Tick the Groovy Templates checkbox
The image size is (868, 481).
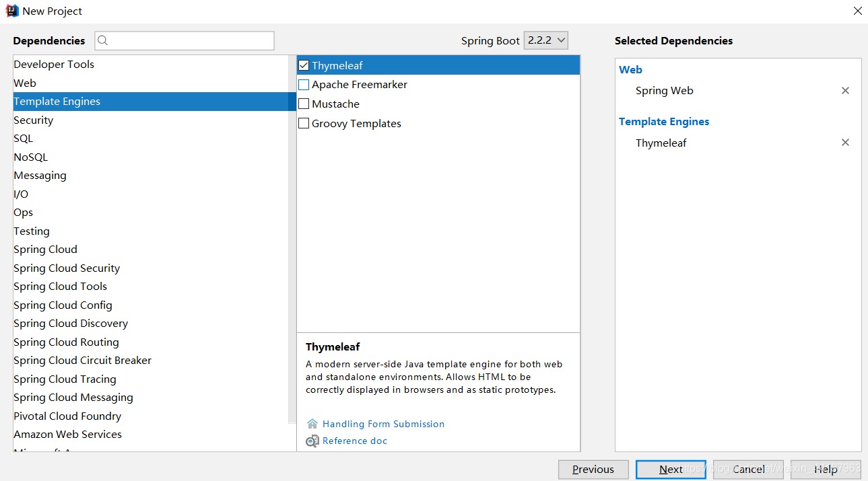[304, 123]
